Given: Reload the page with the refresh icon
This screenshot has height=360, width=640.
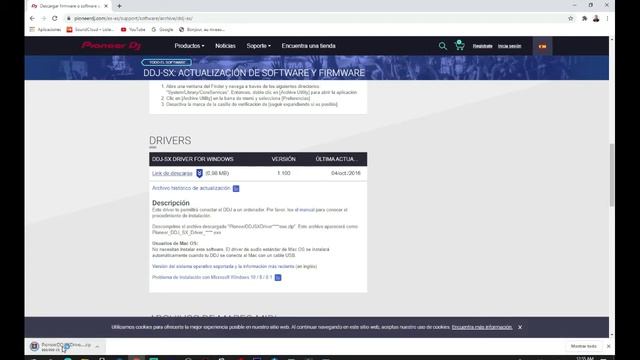Looking at the screenshot, I should 55,18.
